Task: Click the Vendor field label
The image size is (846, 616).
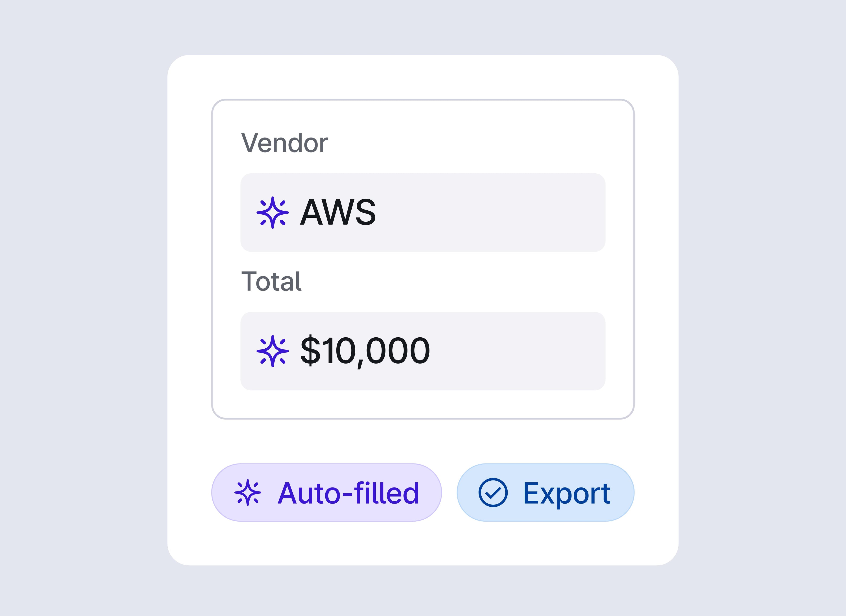Action: tap(284, 143)
